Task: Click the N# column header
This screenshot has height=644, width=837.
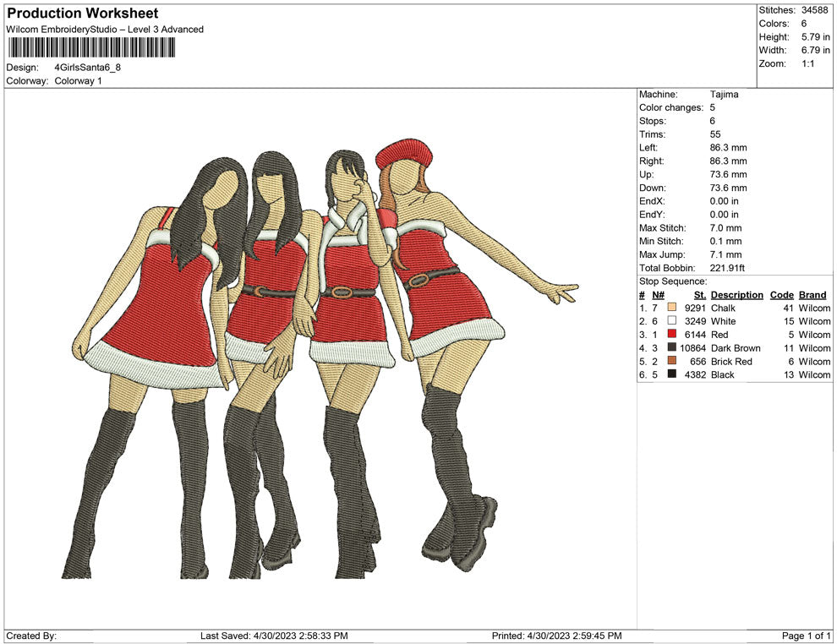Action: pyautogui.click(x=658, y=295)
